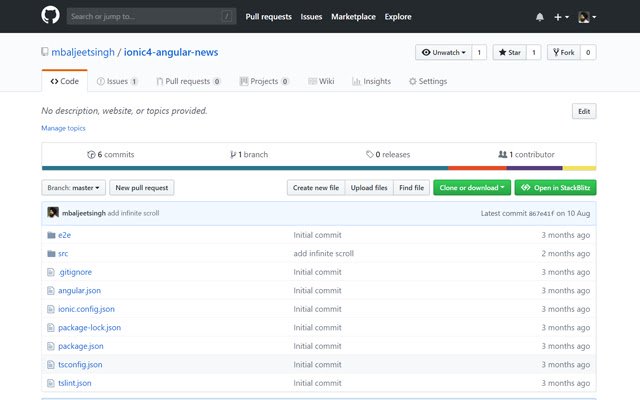Click Initial commit message in e2e row
Screen dimensions: 640x400
[317, 235]
